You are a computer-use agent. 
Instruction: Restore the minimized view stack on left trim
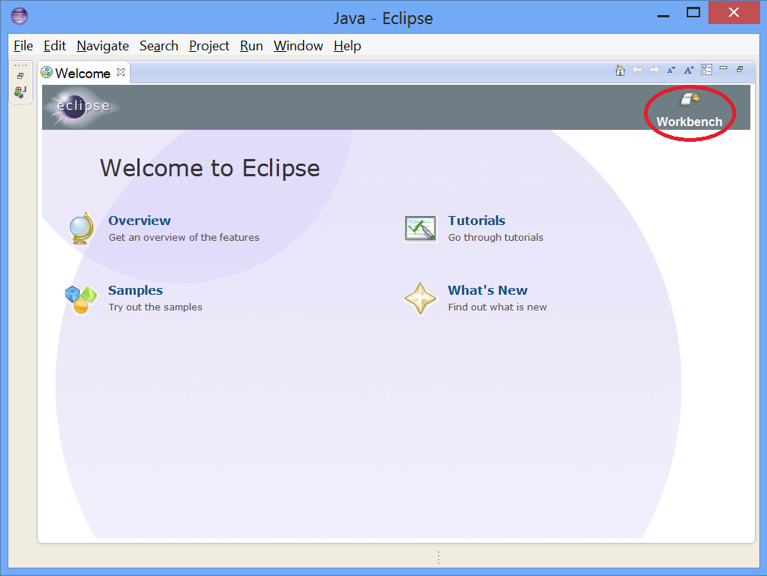click(x=20, y=76)
